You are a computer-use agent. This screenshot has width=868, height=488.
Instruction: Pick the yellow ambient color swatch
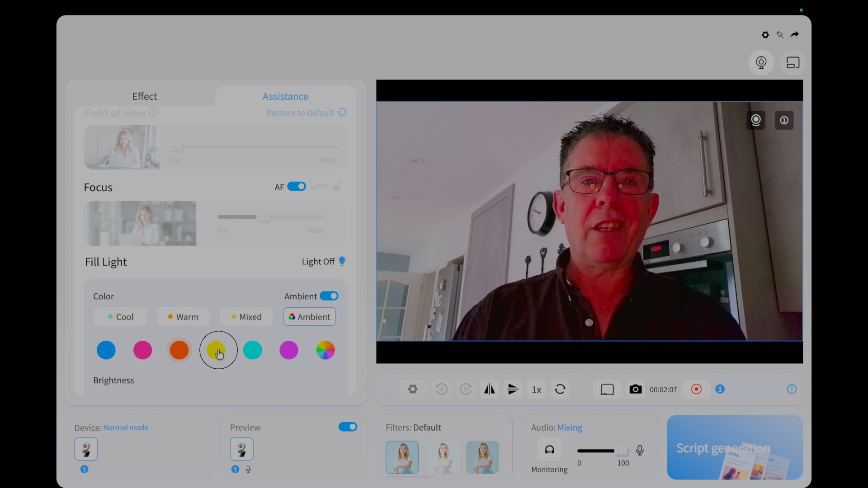[x=216, y=350]
